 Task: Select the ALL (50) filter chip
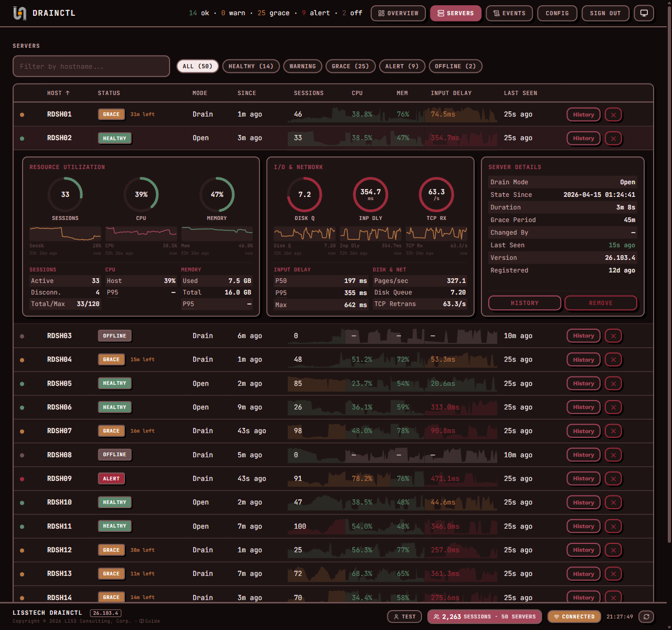[197, 66]
